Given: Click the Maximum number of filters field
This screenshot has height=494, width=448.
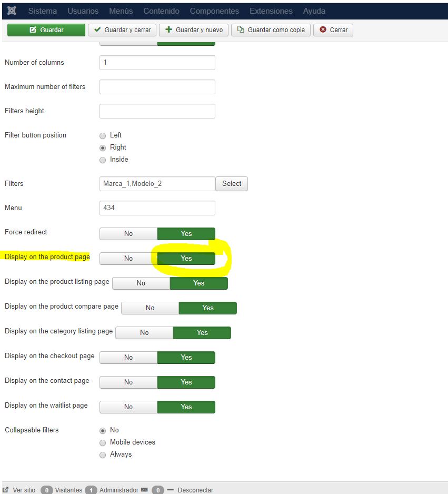Looking at the screenshot, I should tap(157, 87).
